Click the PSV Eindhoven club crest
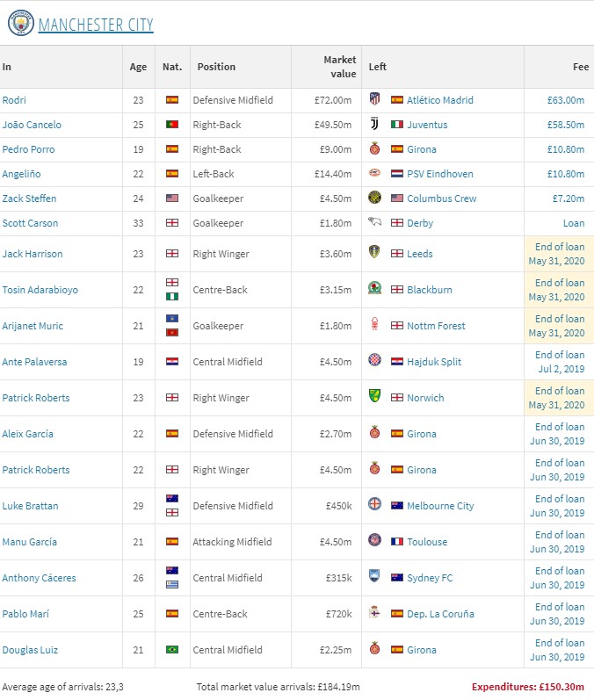Image resolution: width=594 pixels, height=700 pixels. pyautogui.click(x=375, y=174)
